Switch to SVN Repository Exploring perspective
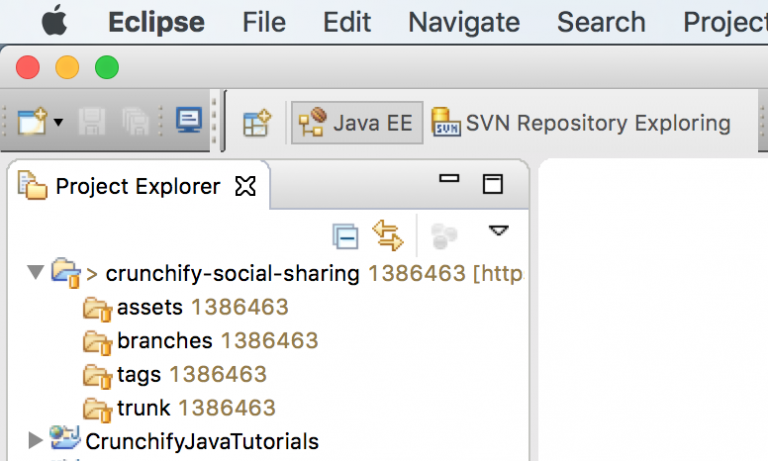 coord(581,123)
